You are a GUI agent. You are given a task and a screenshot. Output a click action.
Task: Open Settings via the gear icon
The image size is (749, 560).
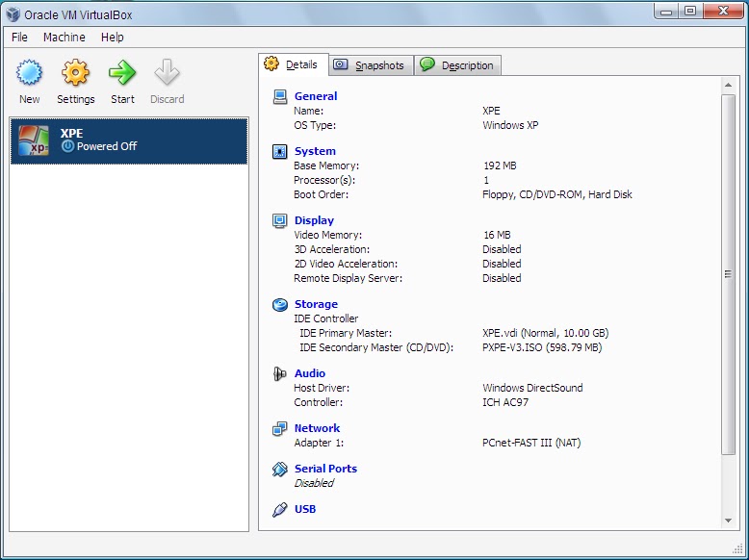click(75, 72)
